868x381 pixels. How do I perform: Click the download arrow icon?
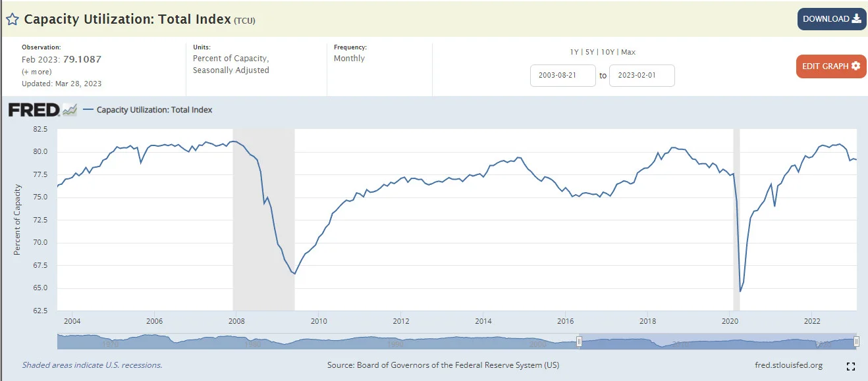tap(856, 18)
